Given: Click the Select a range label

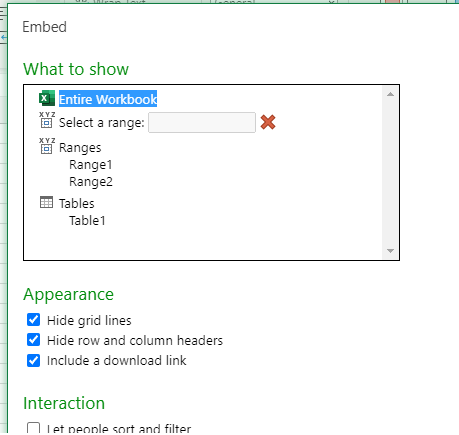Looking at the screenshot, I should (x=102, y=123).
